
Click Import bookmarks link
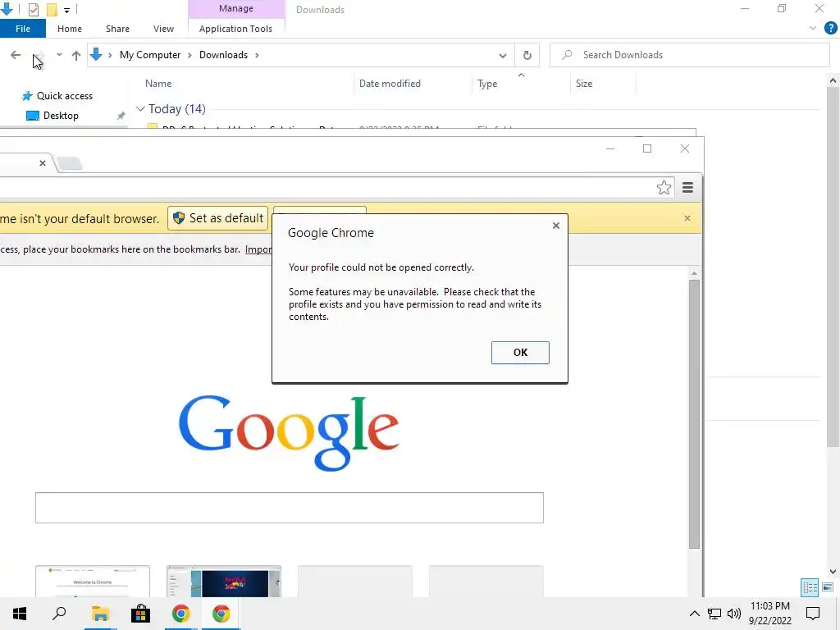point(258,249)
